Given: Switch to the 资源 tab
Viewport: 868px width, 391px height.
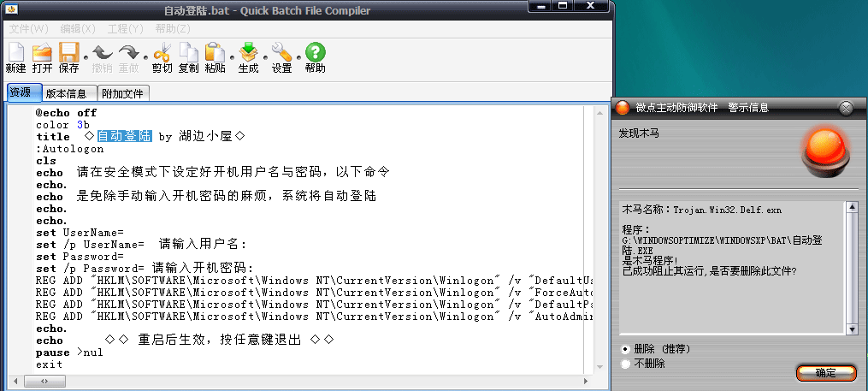Looking at the screenshot, I should (24, 93).
